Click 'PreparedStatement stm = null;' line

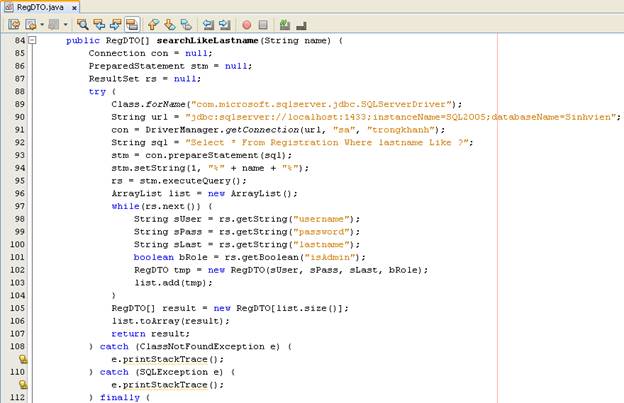coord(170,66)
